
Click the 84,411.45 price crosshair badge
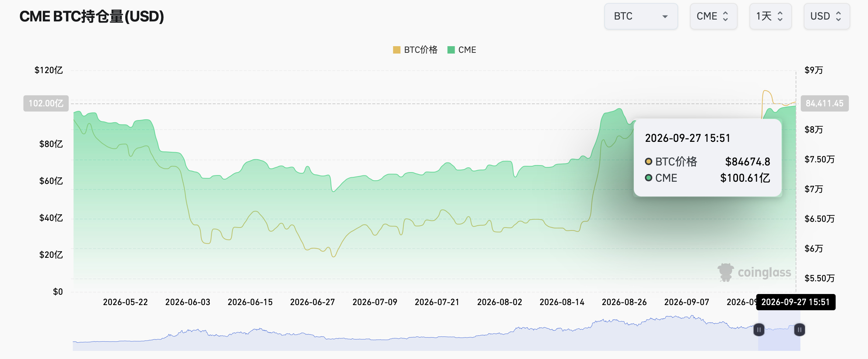[824, 103]
